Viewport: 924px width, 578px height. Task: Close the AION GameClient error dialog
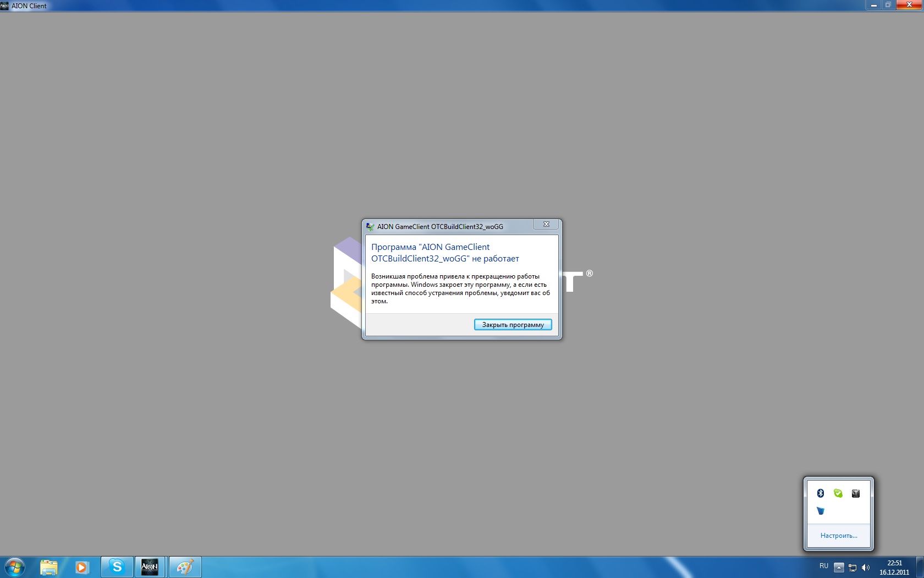click(546, 224)
